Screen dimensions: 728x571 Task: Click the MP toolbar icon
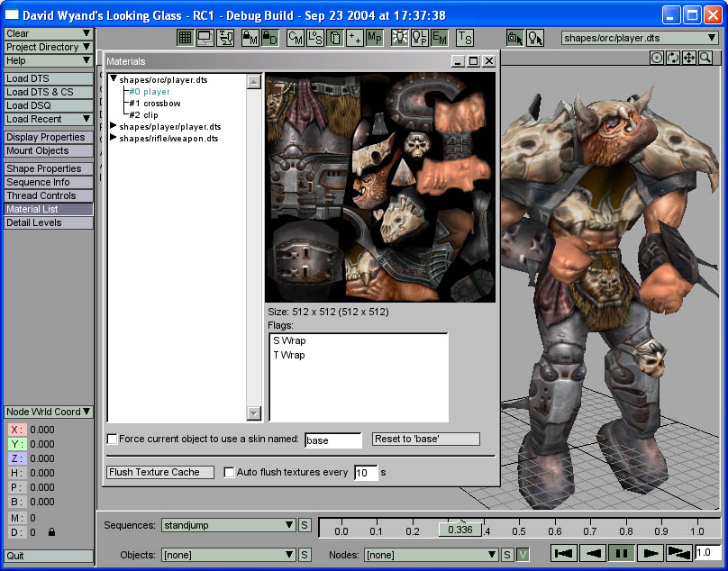tap(375, 38)
